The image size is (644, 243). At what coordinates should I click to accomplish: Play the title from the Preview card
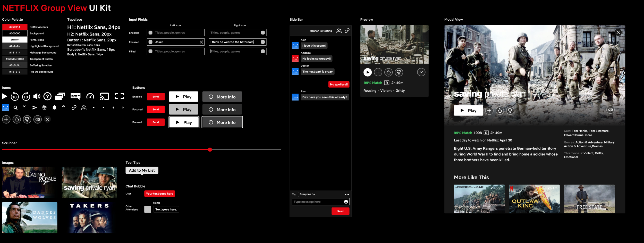click(x=368, y=72)
